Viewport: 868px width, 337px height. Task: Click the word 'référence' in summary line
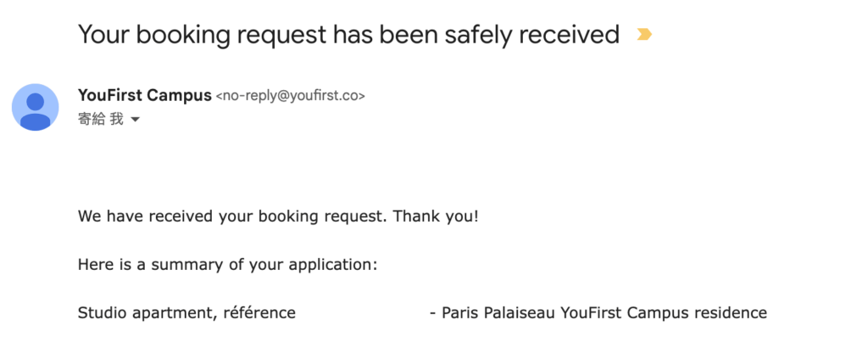[259, 312]
